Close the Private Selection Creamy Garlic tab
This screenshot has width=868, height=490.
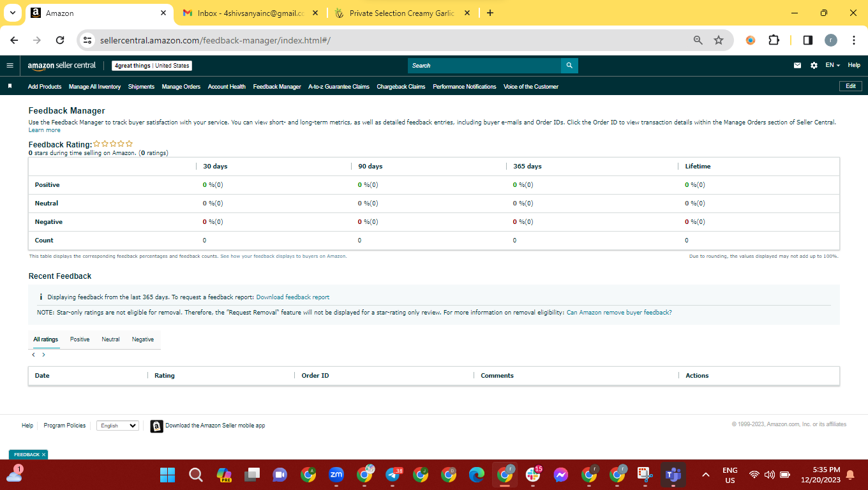(x=467, y=13)
